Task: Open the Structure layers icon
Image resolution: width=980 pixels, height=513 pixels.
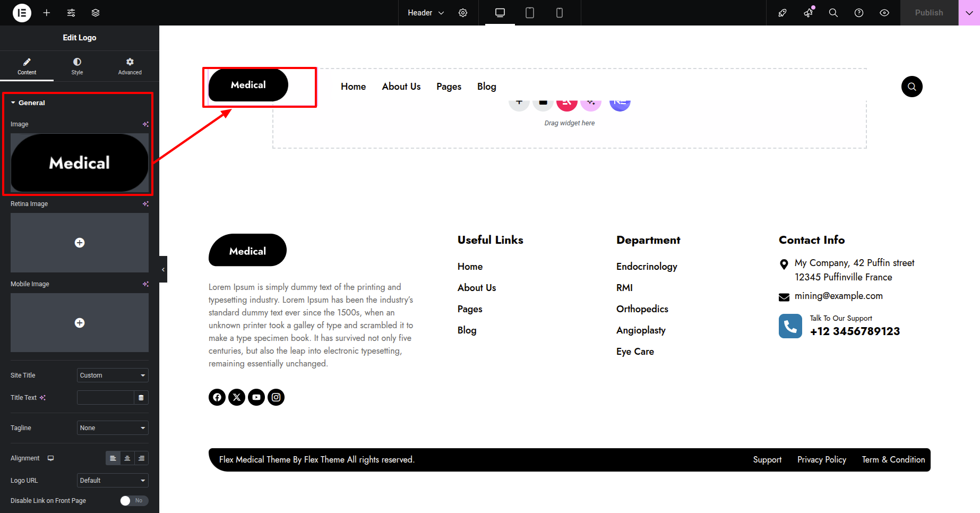Action: pyautogui.click(x=96, y=13)
